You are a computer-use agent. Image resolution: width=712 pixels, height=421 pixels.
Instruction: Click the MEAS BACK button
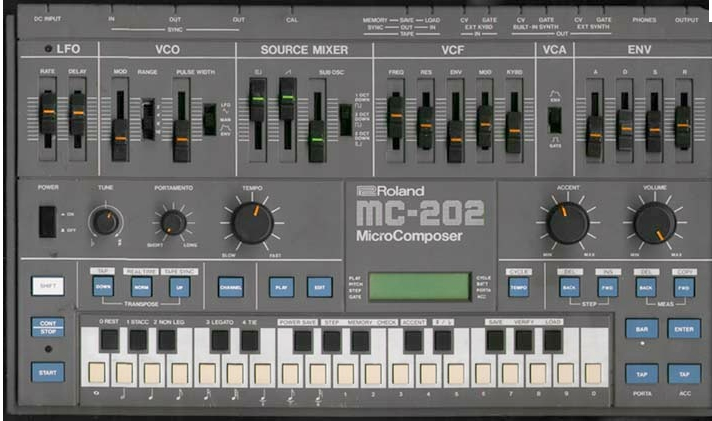click(646, 287)
